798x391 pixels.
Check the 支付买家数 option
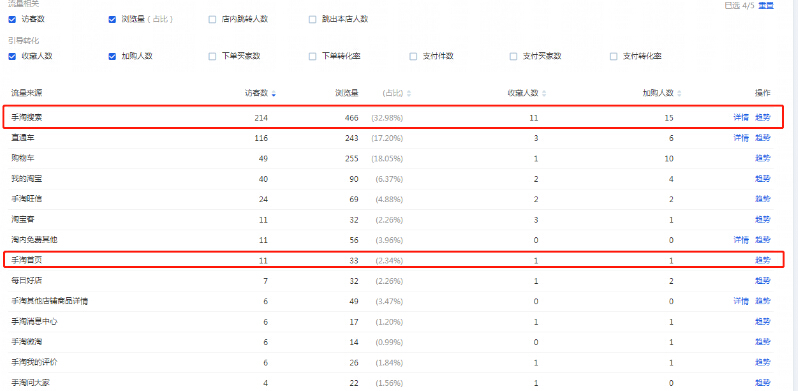pos(513,57)
